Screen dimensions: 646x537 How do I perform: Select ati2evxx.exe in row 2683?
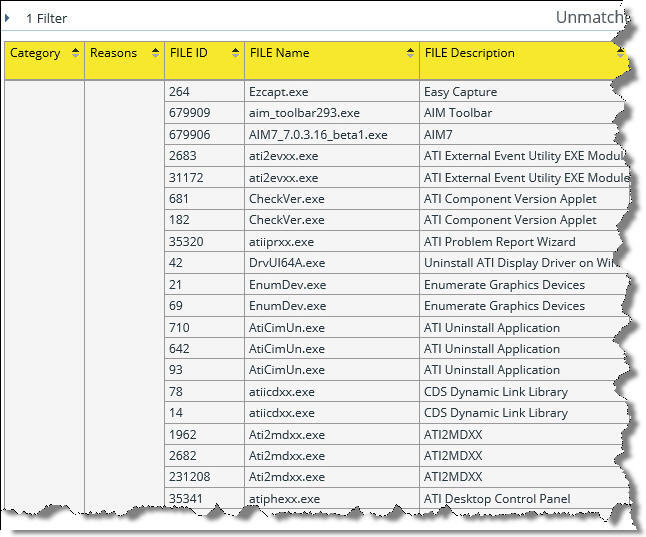(x=283, y=156)
